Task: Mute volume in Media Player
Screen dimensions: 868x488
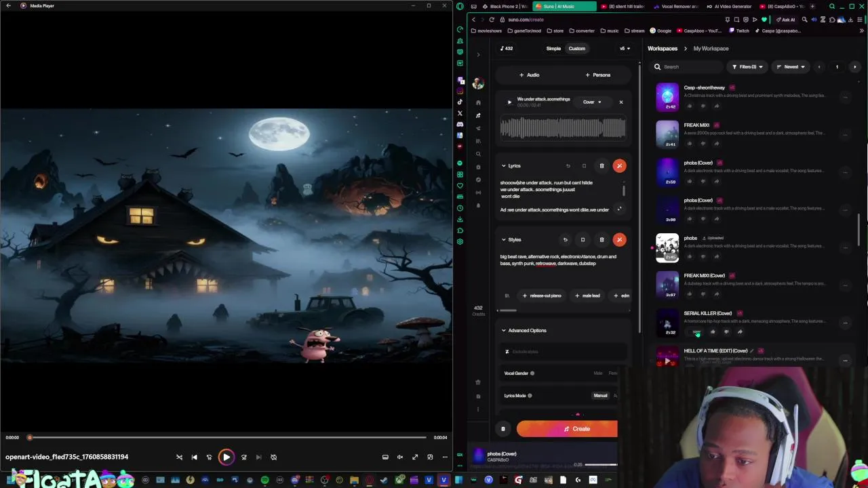Action: (x=400, y=457)
